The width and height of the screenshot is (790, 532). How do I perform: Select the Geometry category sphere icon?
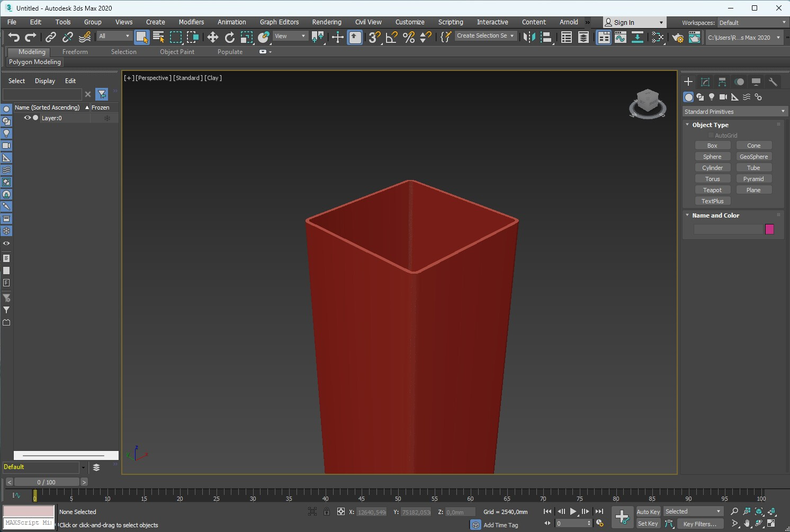click(688, 97)
